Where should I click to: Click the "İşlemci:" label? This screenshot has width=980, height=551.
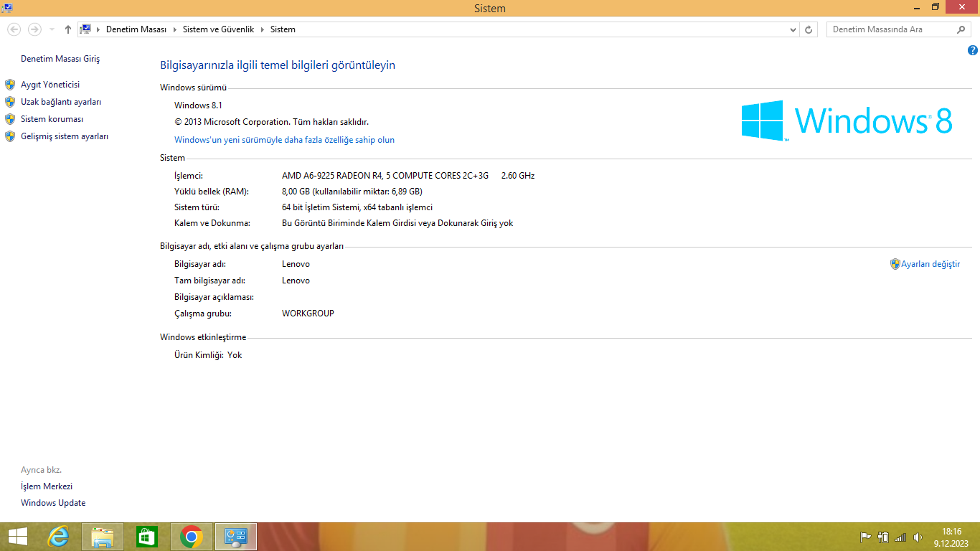pos(189,176)
